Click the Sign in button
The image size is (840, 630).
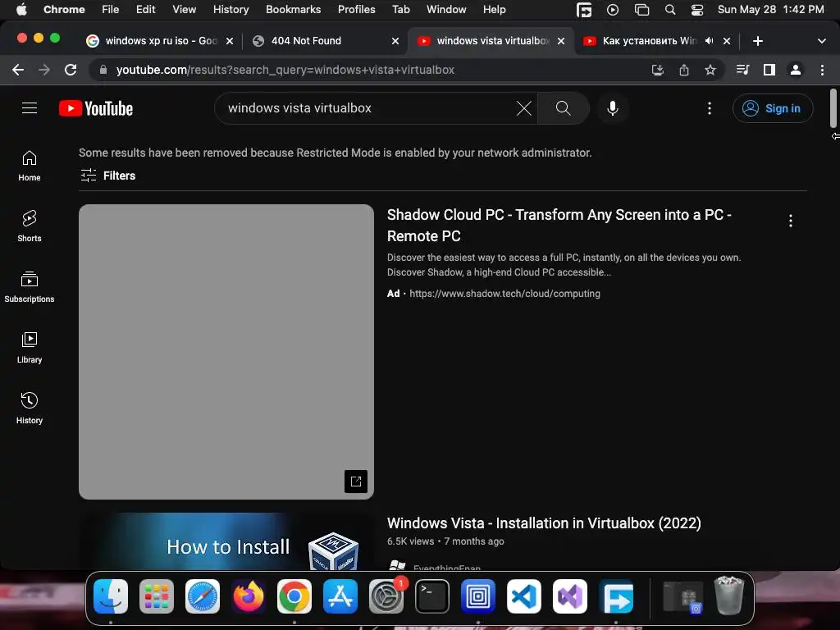[773, 108]
